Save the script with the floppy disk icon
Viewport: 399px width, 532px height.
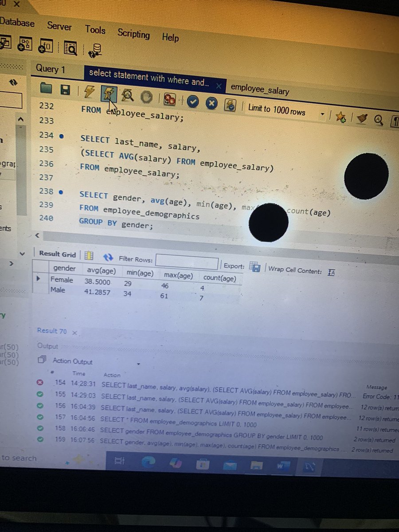point(65,90)
